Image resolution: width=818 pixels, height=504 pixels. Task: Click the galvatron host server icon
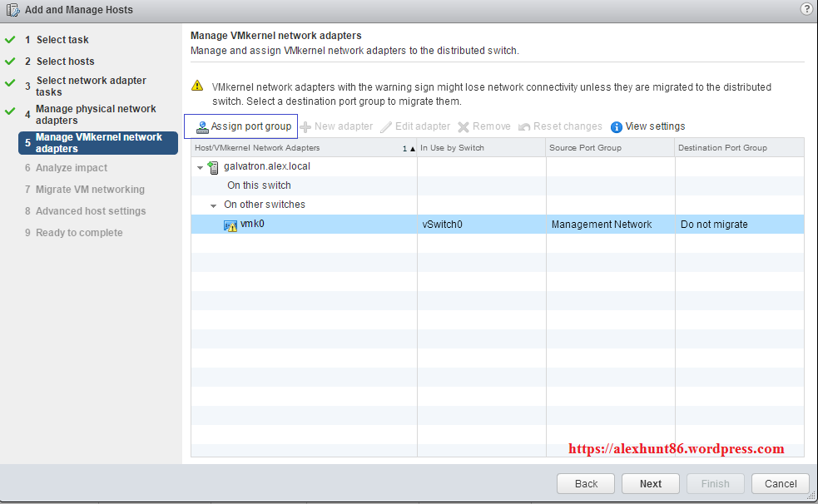(x=214, y=167)
